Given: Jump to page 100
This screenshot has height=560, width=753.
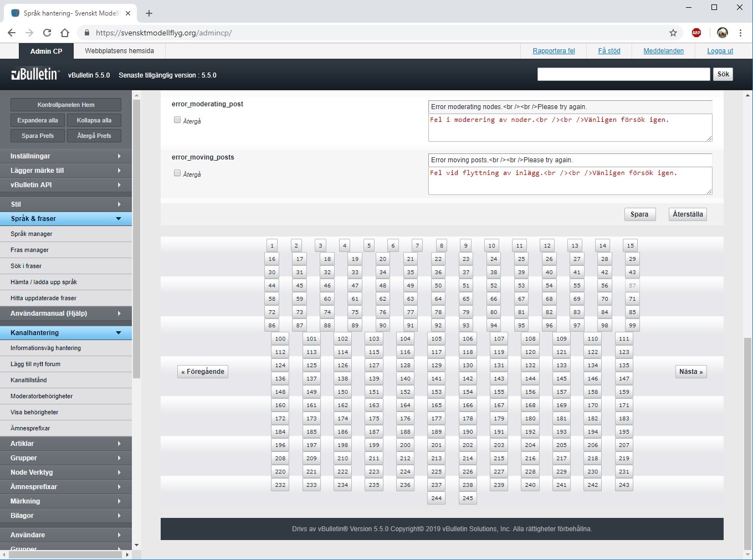Looking at the screenshot, I should pos(280,338).
